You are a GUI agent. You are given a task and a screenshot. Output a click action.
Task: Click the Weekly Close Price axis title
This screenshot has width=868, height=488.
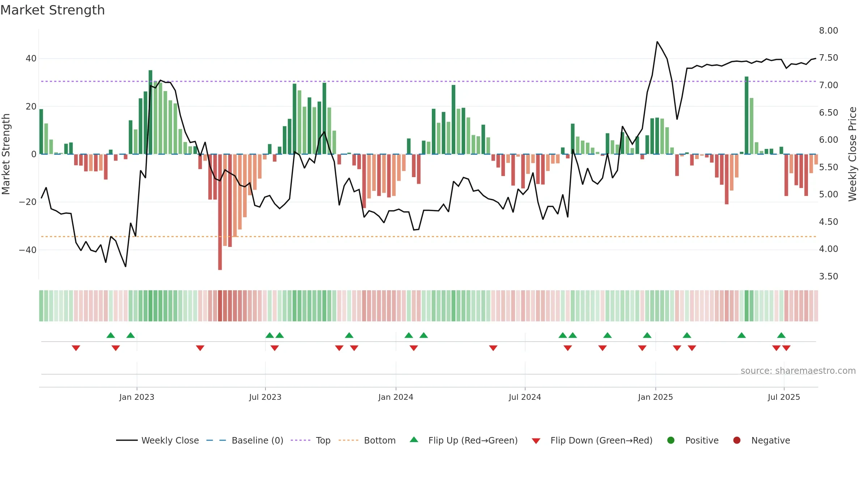pyautogui.click(x=852, y=154)
